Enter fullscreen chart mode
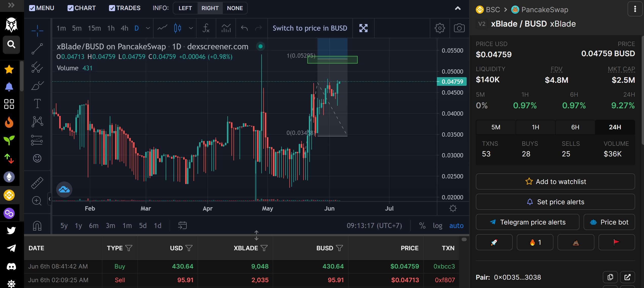 (x=363, y=28)
